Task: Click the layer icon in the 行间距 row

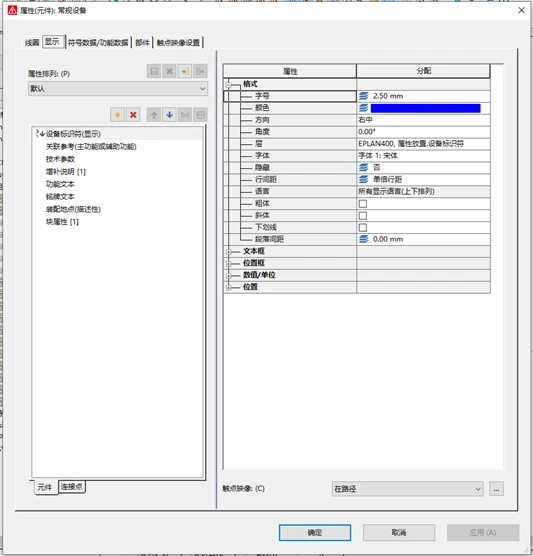Action: [363, 179]
